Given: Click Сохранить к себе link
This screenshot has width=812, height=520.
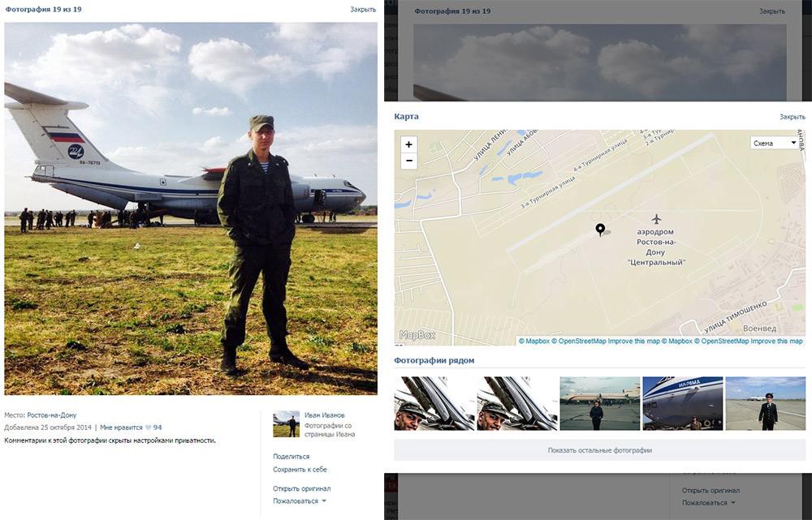Looking at the screenshot, I should tap(300, 469).
